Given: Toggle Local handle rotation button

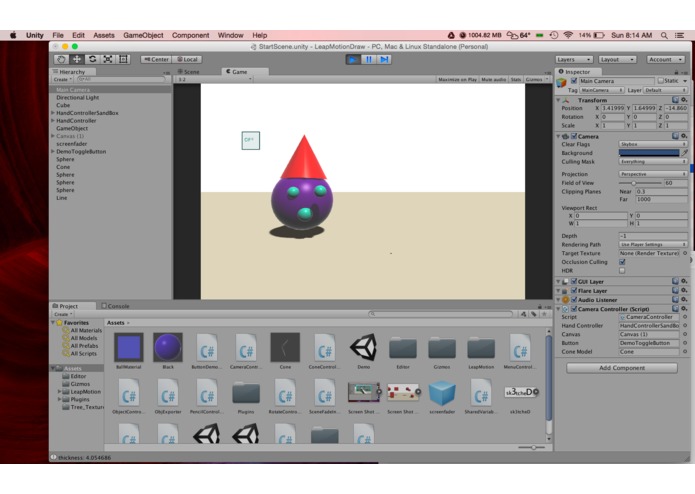Looking at the screenshot, I should [x=187, y=59].
